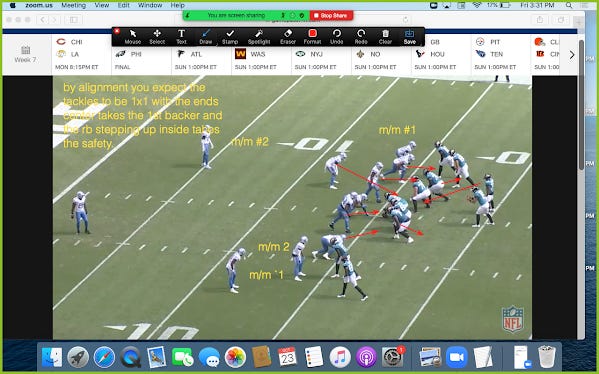This screenshot has height=374, width=599.
Task: Undo the last annotation
Action: pyautogui.click(x=337, y=37)
